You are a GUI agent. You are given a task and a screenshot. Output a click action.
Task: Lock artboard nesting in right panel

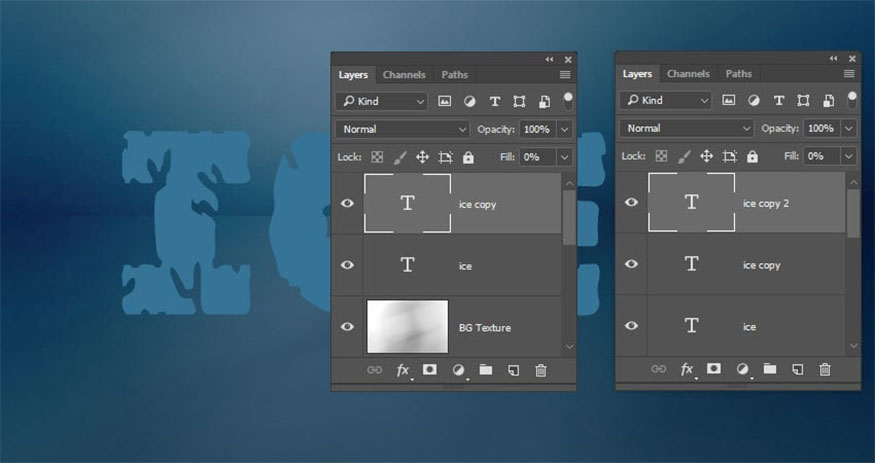[729, 156]
